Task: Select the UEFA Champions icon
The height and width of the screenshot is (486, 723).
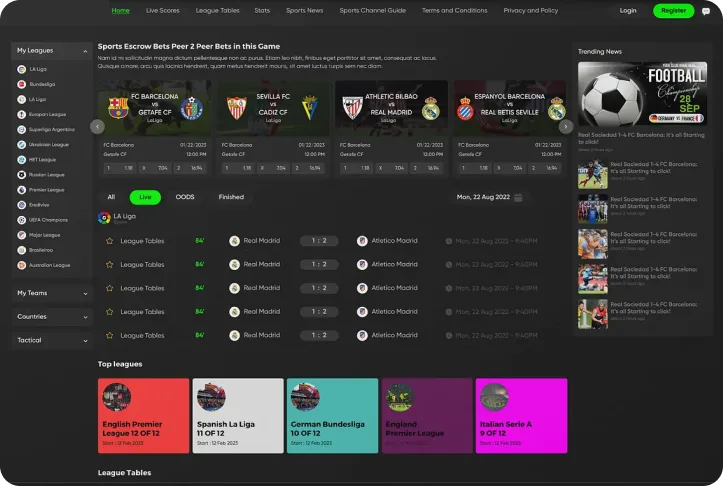Action: [21, 220]
